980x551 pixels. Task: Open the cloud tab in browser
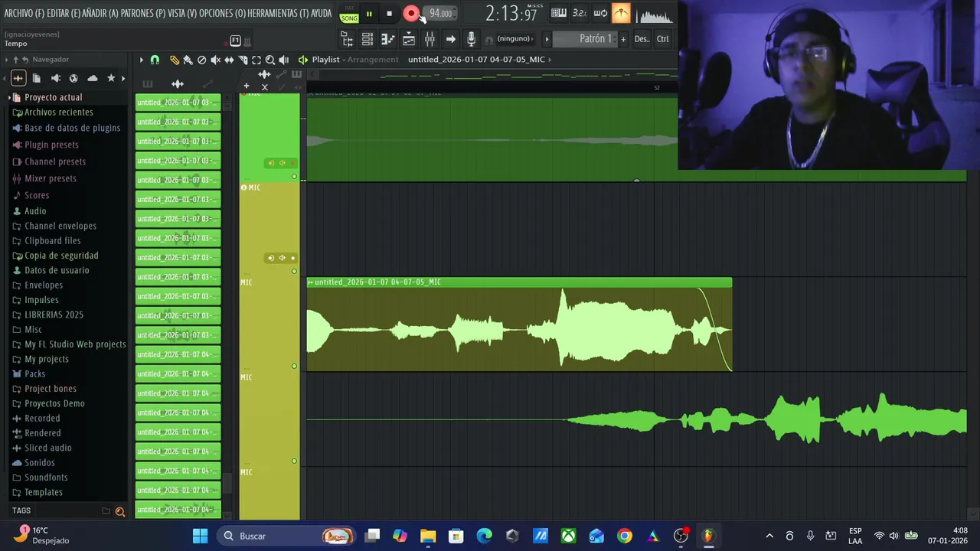click(93, 78)
